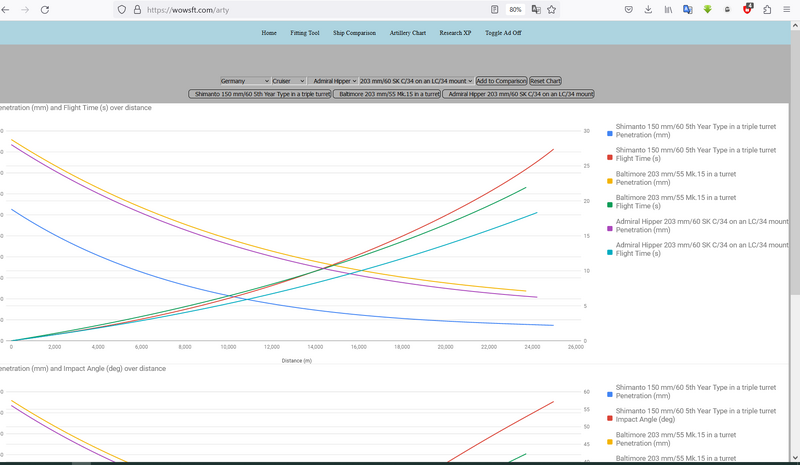800x465 pixels.
Task: Open the reader view icon in address bar
Action: 495,10
